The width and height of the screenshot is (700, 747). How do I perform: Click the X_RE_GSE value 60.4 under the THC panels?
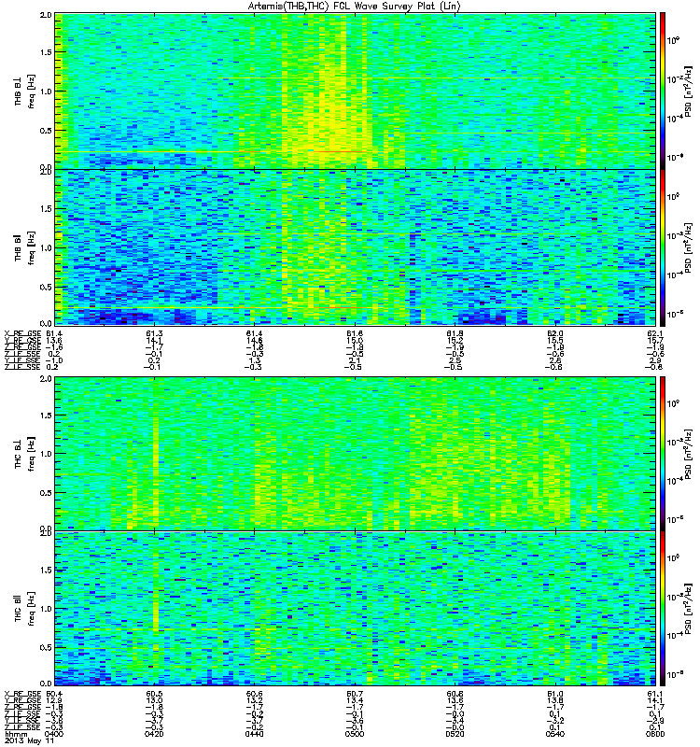[54, 694]
